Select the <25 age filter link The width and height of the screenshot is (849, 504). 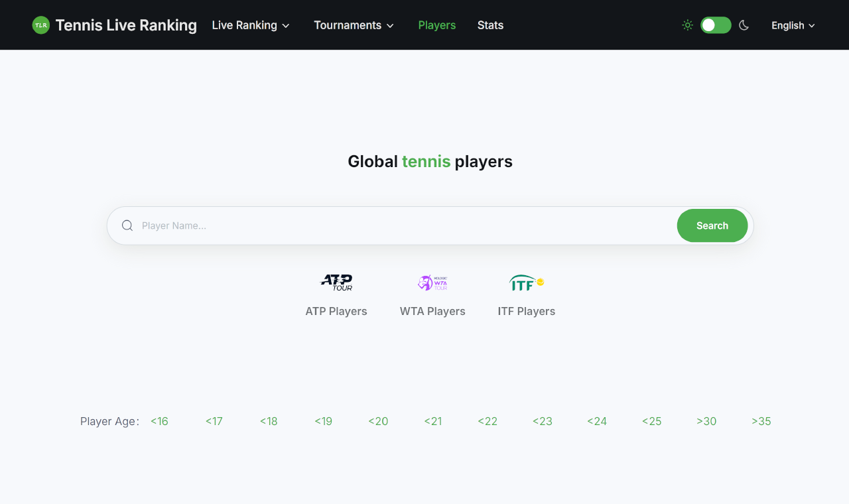[x=651, y=421]
